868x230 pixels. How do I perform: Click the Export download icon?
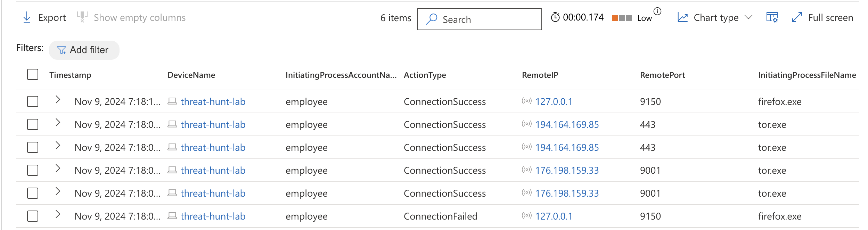click(x=27, y=17)
